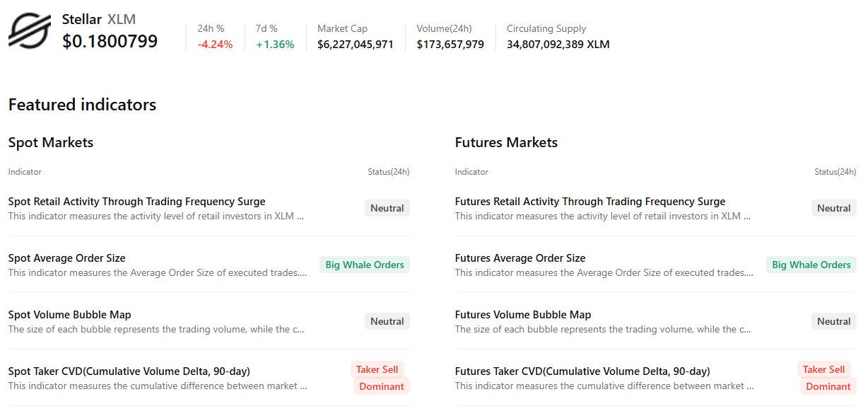Click Indicator column header in Futures Markets
Viewport: 868px width, 416px height.
point(471,172)
